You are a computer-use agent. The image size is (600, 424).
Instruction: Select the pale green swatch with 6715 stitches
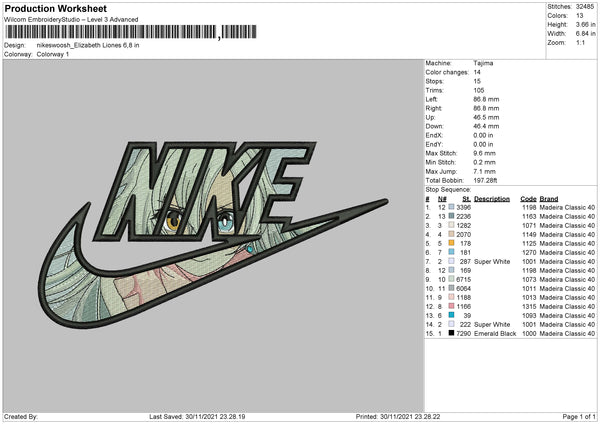[452, 279]
